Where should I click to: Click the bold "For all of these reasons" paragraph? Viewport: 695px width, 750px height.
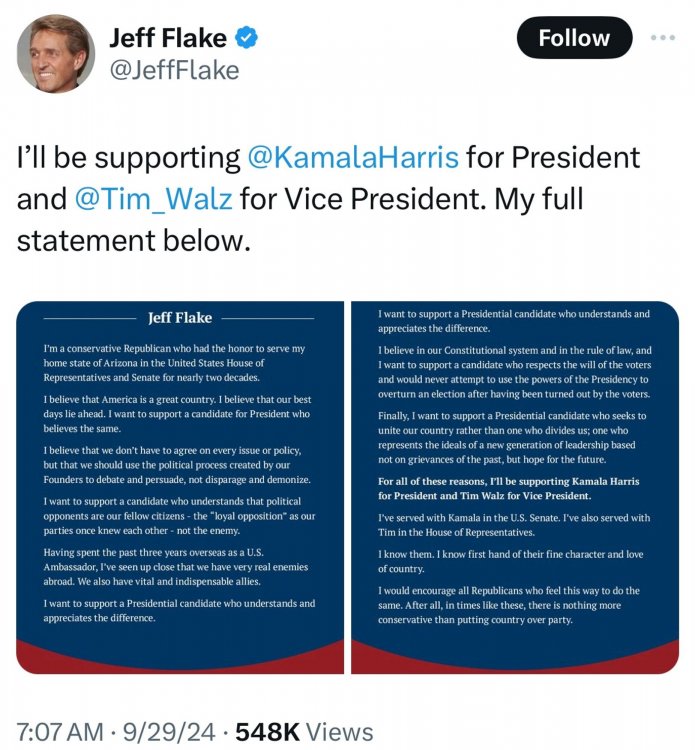(514, 488)
